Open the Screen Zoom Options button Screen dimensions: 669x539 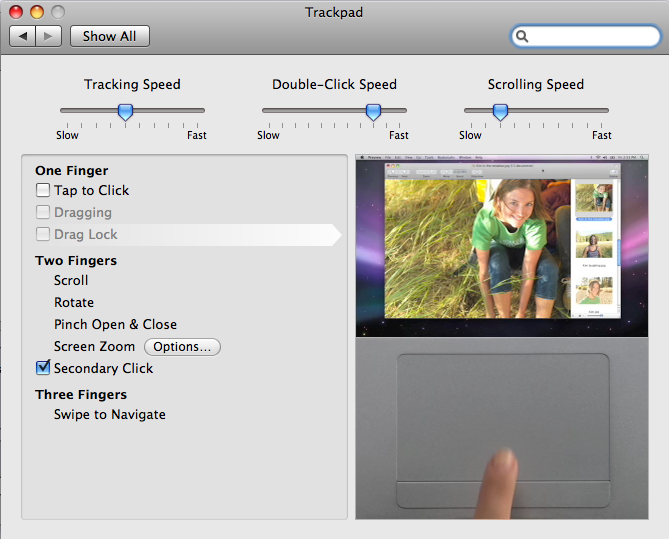tap(182, 347)
